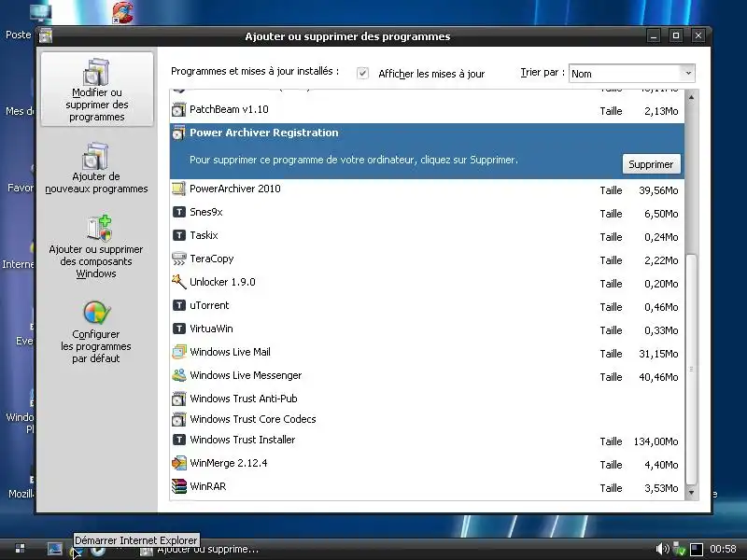This screenshot has height=560, width=747.
Task: Click the Windows Live Messenger icon
Action: pos(178,375)
